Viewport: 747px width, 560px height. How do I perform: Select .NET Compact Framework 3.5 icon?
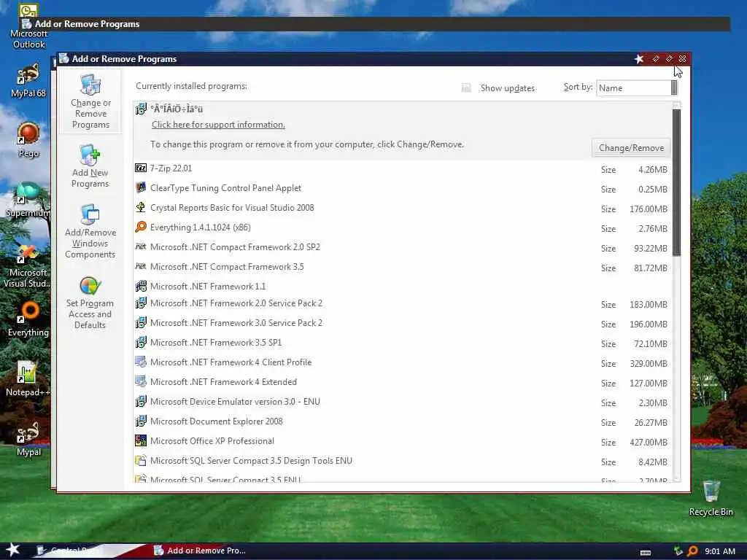pos(141,266)
